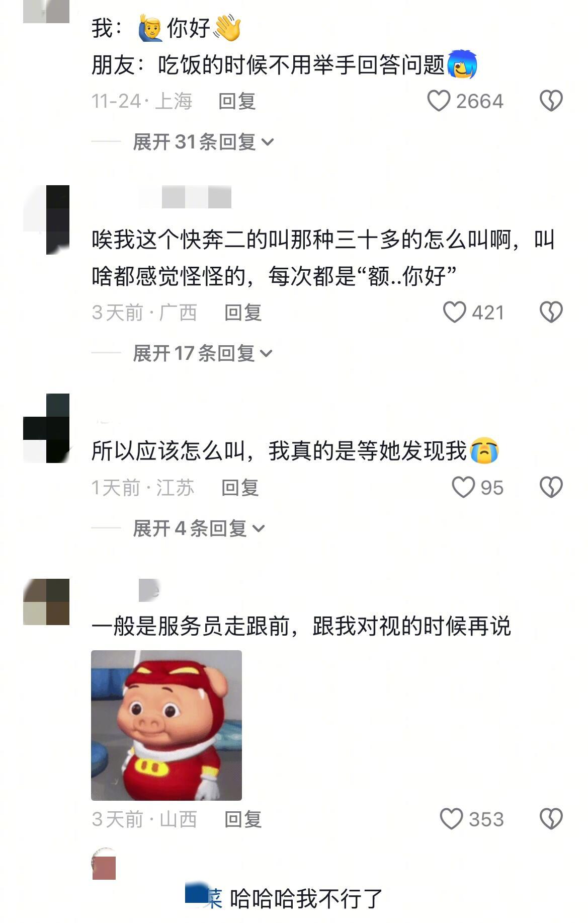Image resolution: width=588 pixels, height=923 pixels.
Task: Expand 展开4条回复 replies
Action: coord(199,528)
